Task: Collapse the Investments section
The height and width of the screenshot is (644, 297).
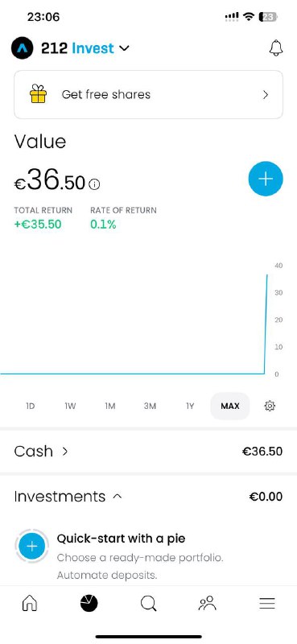Action: coord(117,496)
